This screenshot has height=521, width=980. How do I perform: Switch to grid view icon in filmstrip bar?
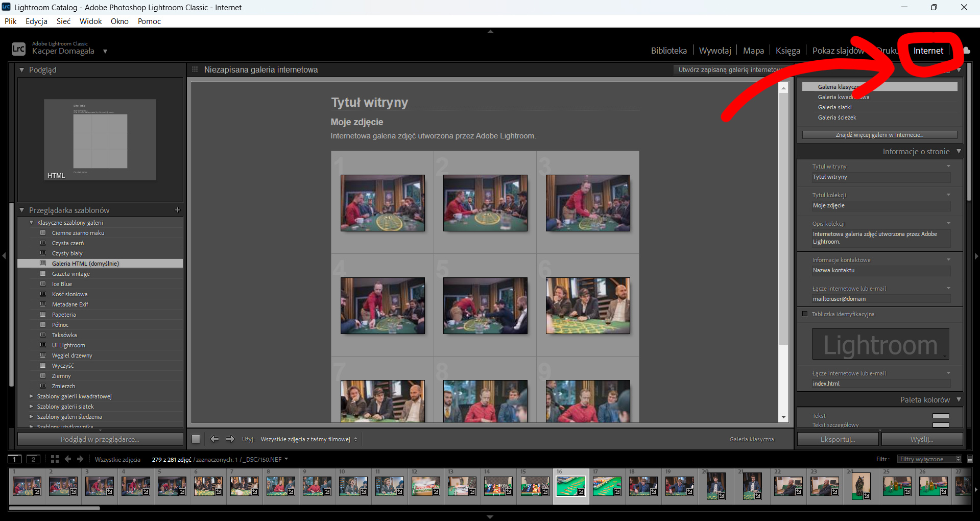(55, 459)
